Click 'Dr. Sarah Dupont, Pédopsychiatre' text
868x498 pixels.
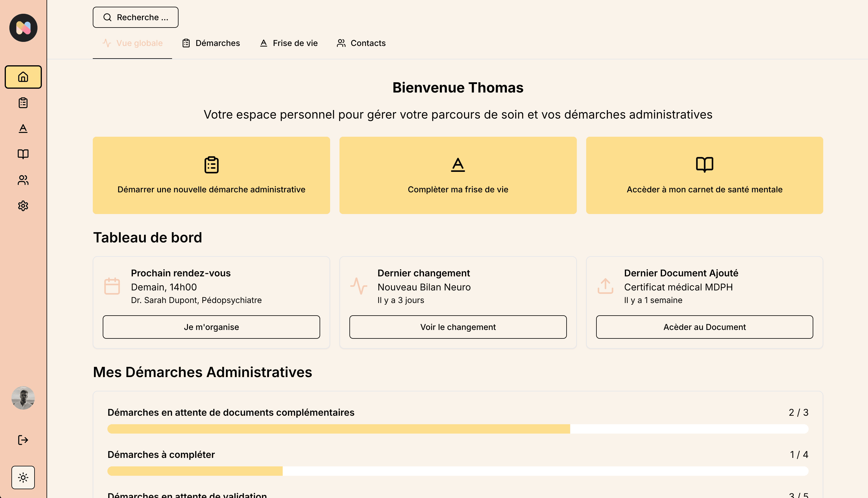(196, 300)
